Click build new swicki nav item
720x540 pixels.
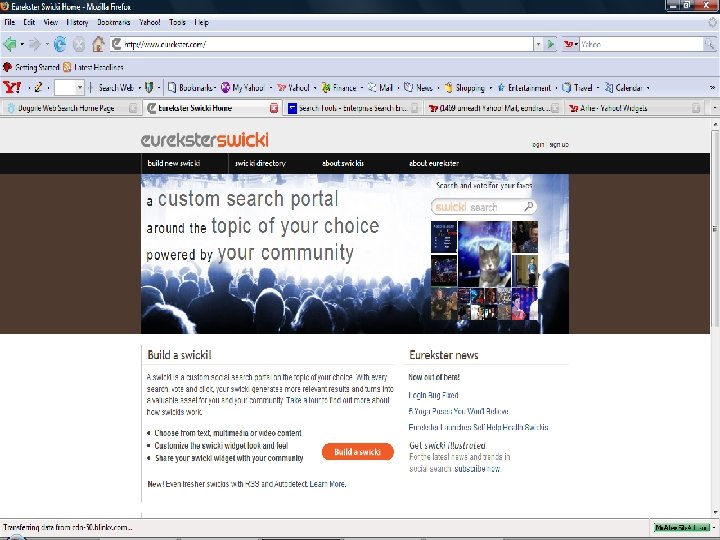pos(174,163)
